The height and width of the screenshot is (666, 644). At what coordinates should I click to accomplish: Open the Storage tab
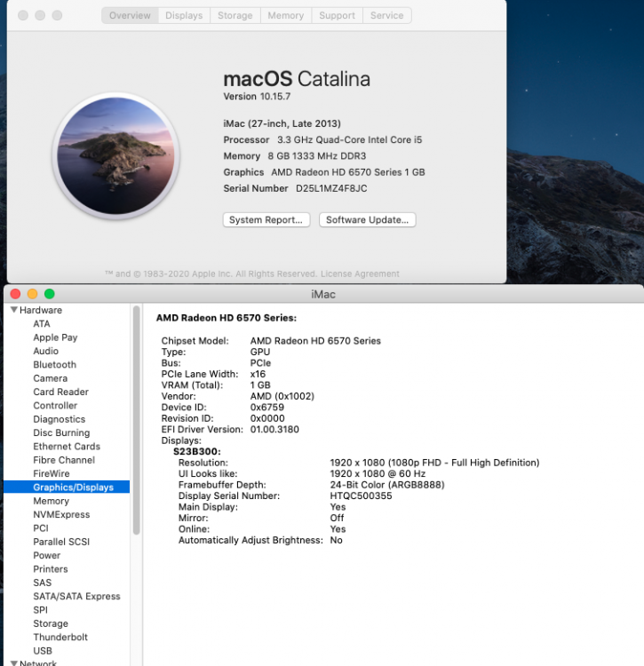(235, 16)
